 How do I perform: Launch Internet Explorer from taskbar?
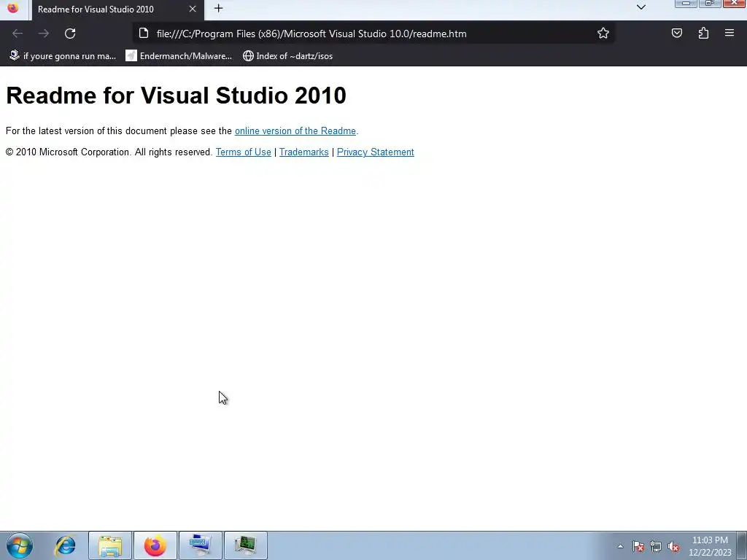[65, 545]
